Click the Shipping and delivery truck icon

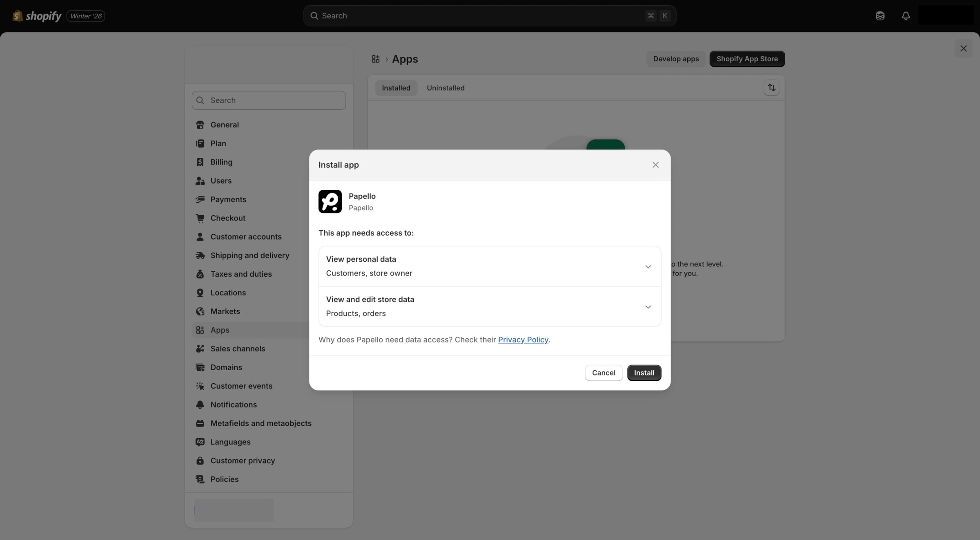point(200,255)
